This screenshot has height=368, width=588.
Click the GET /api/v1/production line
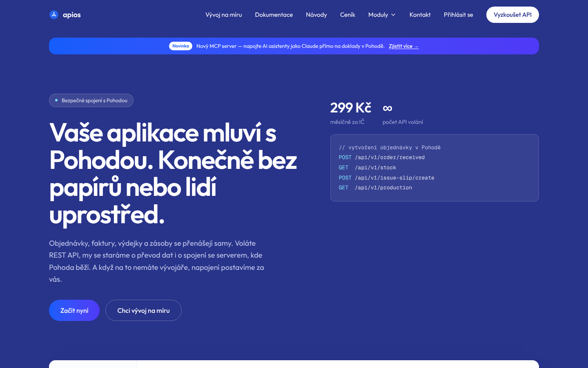pos(375,188)
